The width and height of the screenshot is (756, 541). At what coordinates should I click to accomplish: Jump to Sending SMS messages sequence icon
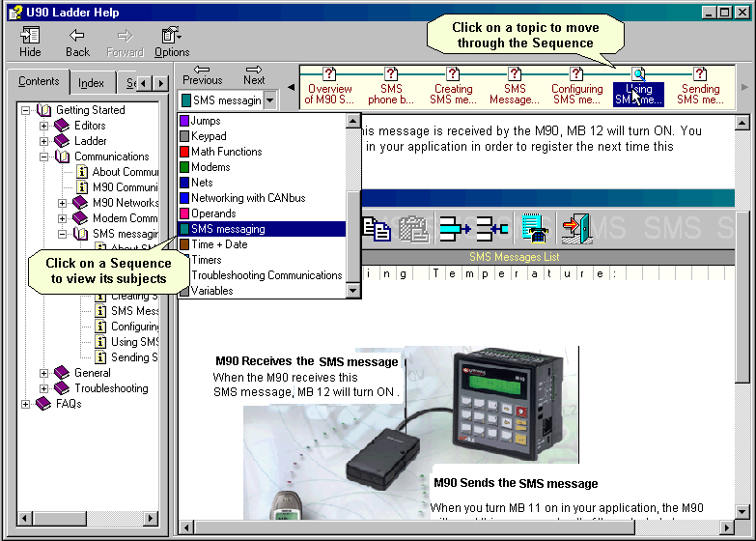700,73
